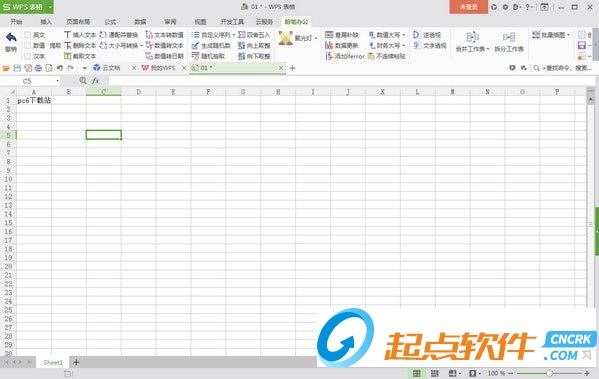Open the 公式 ribbon tab
The width and height of the screenshot is (599, 379).
110,22
